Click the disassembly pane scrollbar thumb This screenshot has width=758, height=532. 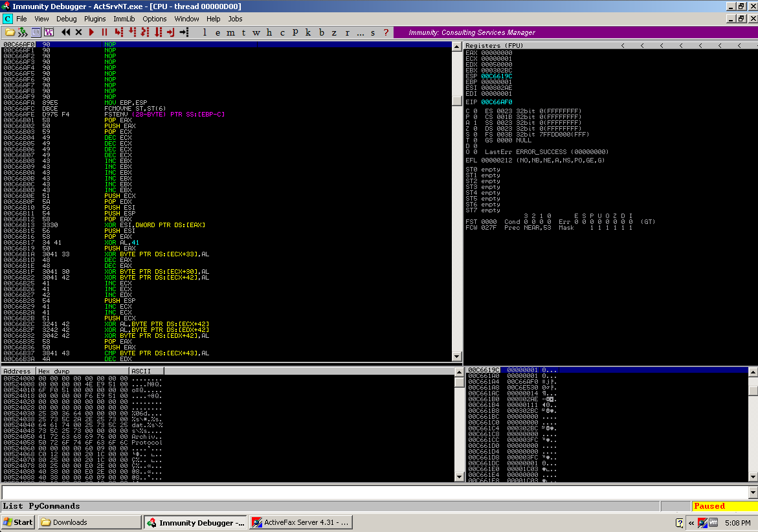(x=456, y=100)
